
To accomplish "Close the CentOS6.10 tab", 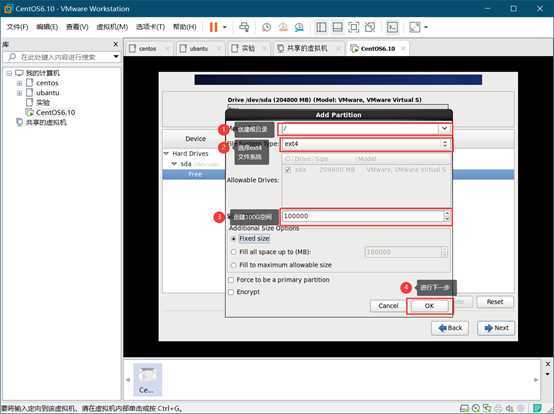I will point(403,48).
